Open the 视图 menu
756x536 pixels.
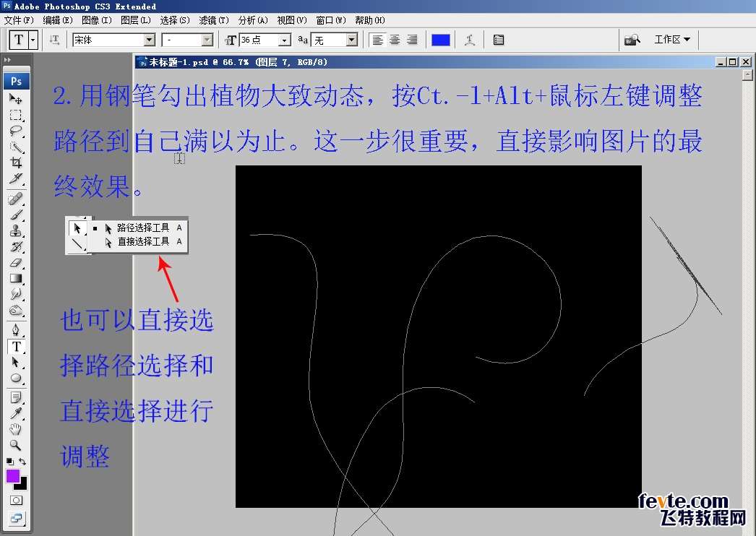tap(292, 20)
